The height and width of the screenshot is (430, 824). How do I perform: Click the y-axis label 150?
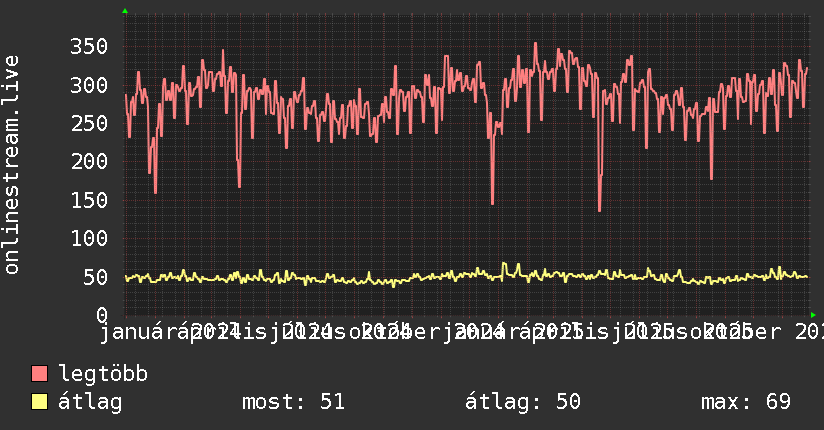click(x=89, y=200)
